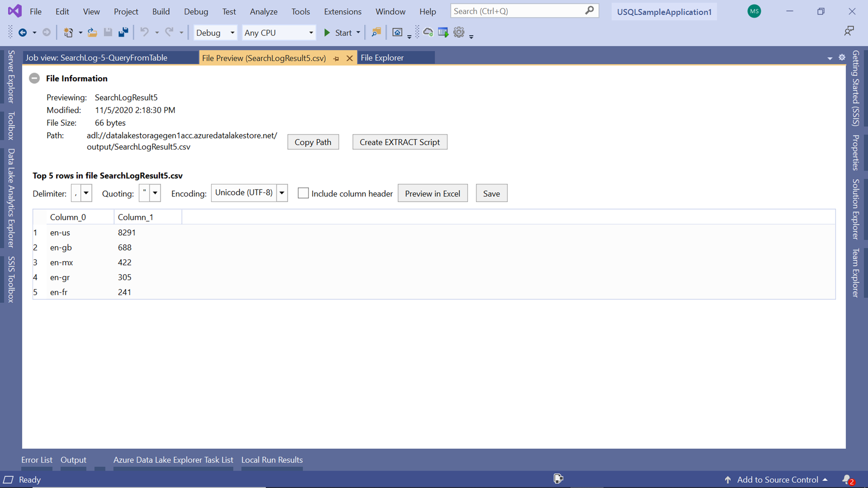This screenshot has width=868, height=488.
Task: Collapse the File Information section
Action: pyautogui.click(x=34, y=79)
